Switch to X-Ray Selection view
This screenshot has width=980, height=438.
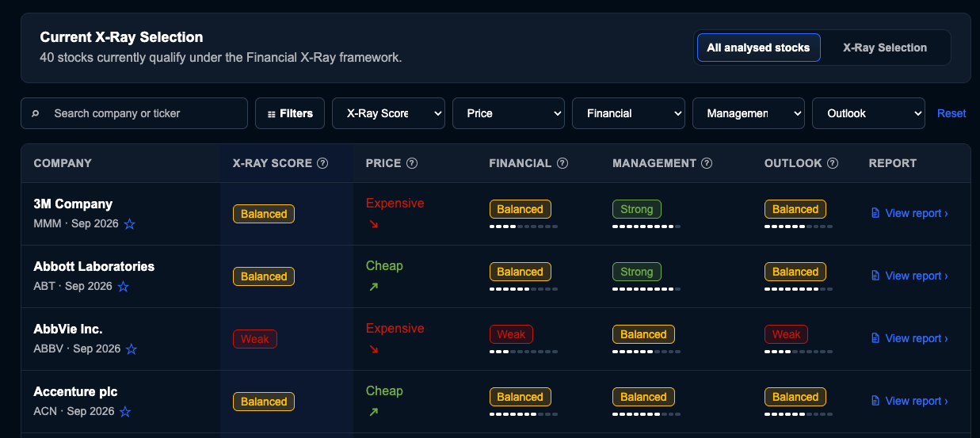pos(885,48)
